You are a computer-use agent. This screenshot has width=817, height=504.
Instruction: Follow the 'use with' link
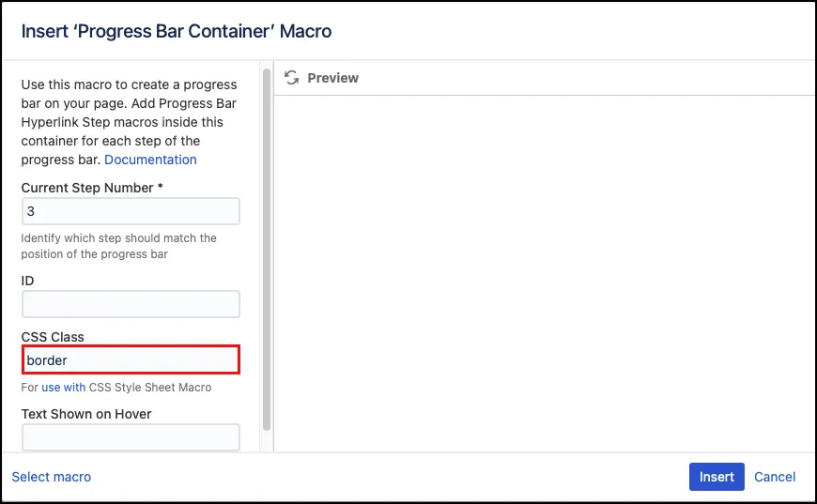(x=64, y=388)
